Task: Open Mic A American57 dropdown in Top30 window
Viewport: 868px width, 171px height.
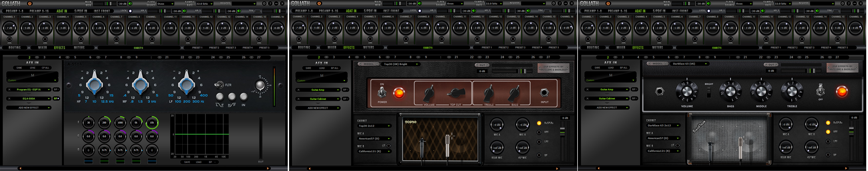Action: coord(375,138)
